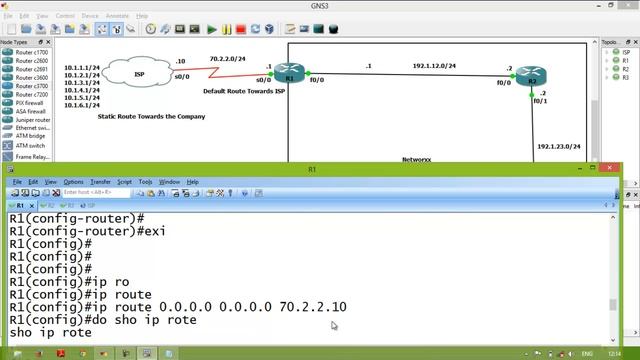Expand R3 in Topology summary

coord(607,77)
